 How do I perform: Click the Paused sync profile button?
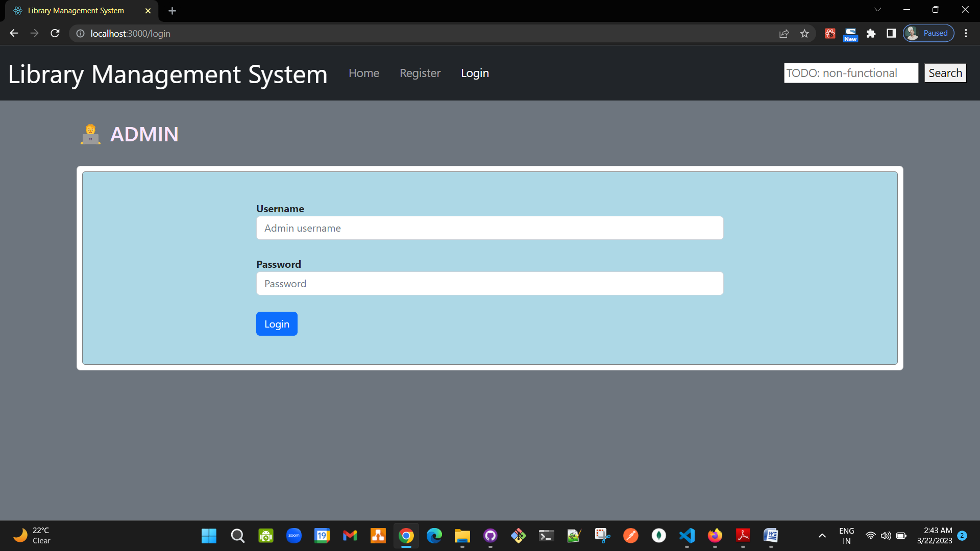click(x=928, y=33)
